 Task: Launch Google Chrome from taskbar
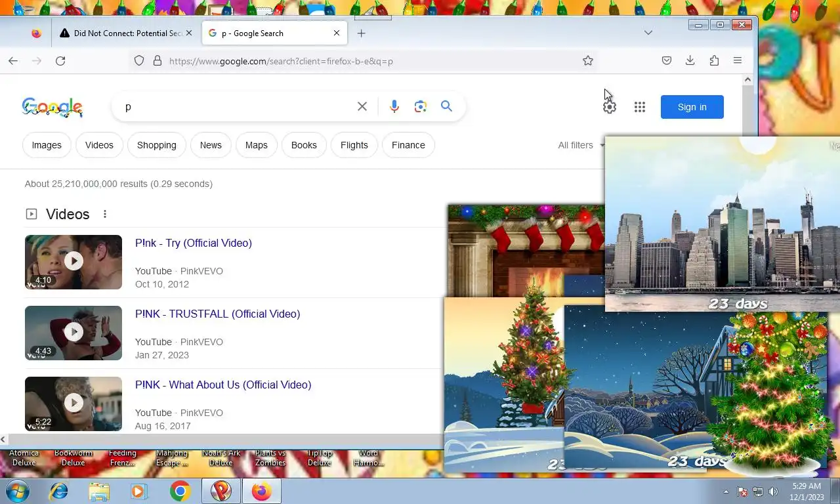point(180,491)
